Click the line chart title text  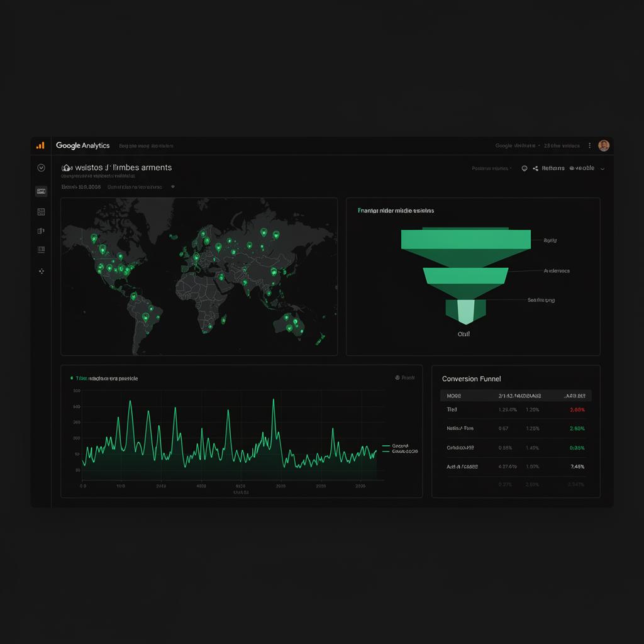click(107, 378)
